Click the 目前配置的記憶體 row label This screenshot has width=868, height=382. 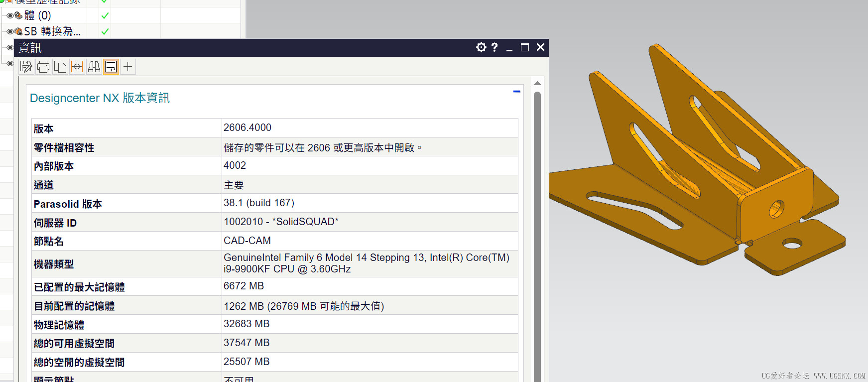coord(74,306)
